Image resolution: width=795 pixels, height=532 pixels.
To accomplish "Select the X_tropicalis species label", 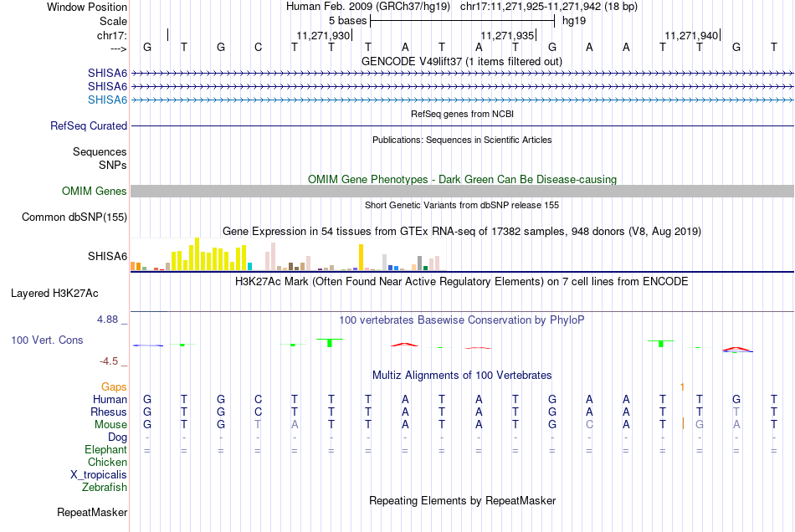I will click(99, 475).
